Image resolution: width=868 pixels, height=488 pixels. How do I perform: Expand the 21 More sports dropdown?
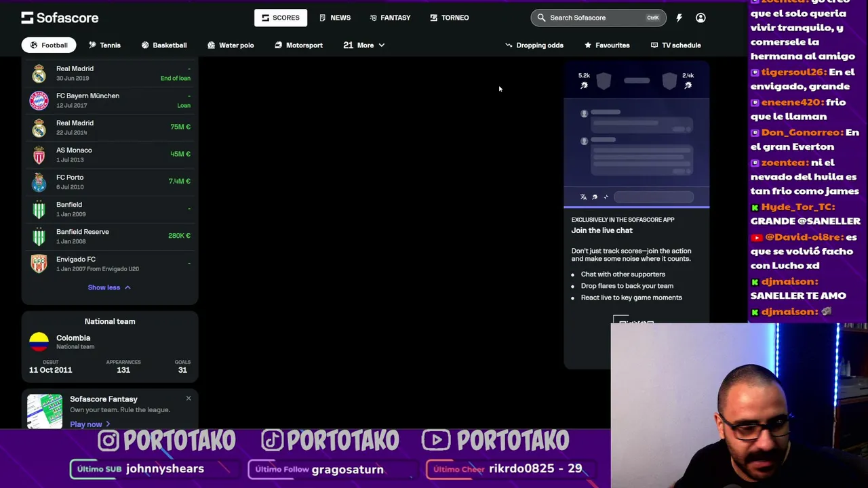coord(364,45)
